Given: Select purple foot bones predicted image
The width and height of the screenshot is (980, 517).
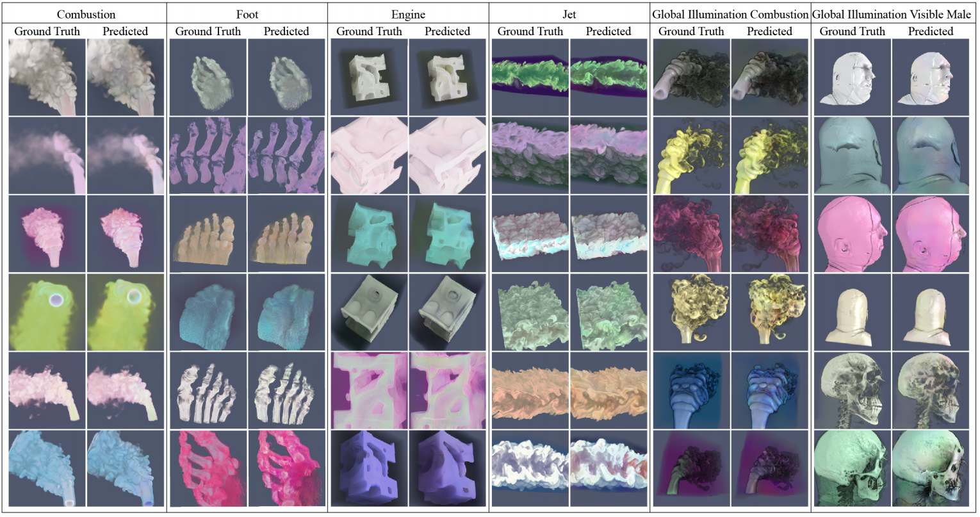Looking at the screenshot, I should 286,155.
